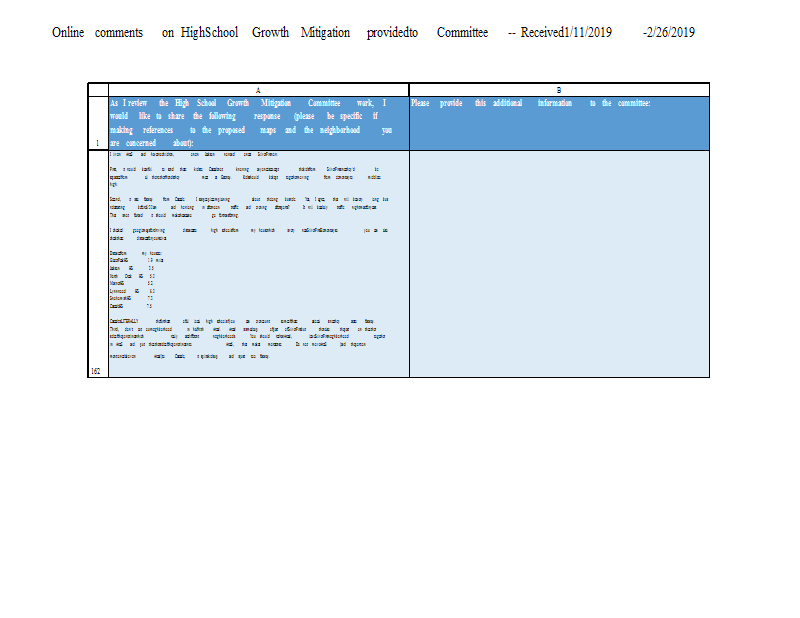This screenshot has height=618, width=800.
Task: Click the empty column B cell in row 162
Action: pyautogui.click(x=559, y=264)
